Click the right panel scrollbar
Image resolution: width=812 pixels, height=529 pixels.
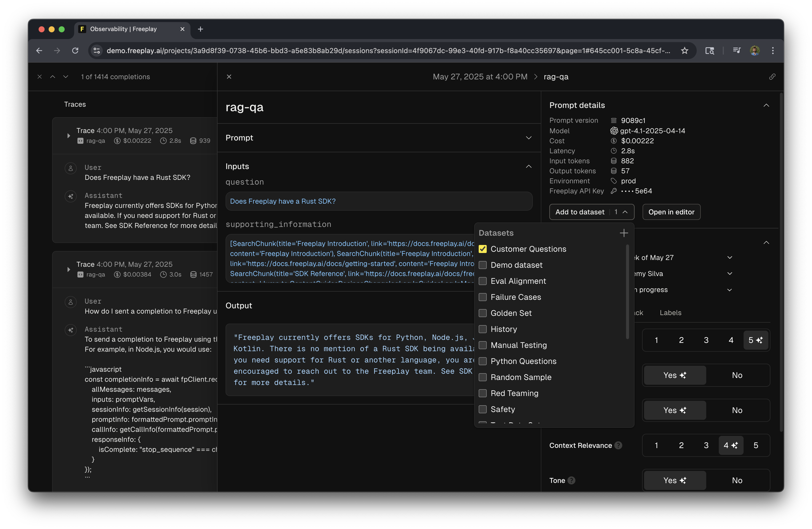click(781, 262)
